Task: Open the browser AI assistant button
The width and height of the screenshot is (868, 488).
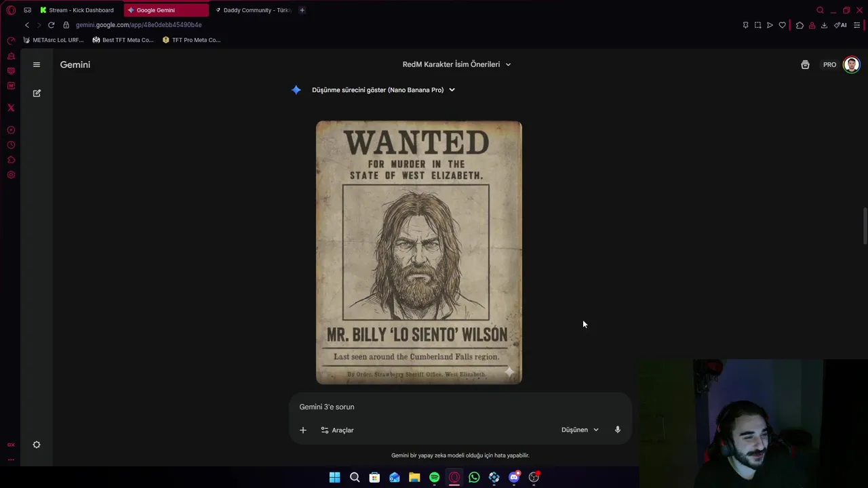Action: [x=840, y=25]
